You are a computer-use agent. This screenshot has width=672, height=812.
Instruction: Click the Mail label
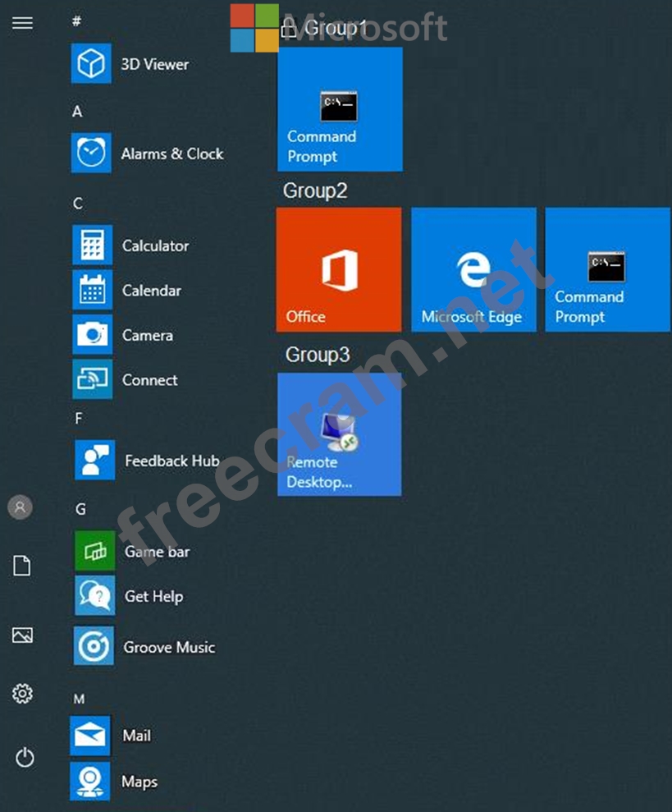tap(137, 736)
